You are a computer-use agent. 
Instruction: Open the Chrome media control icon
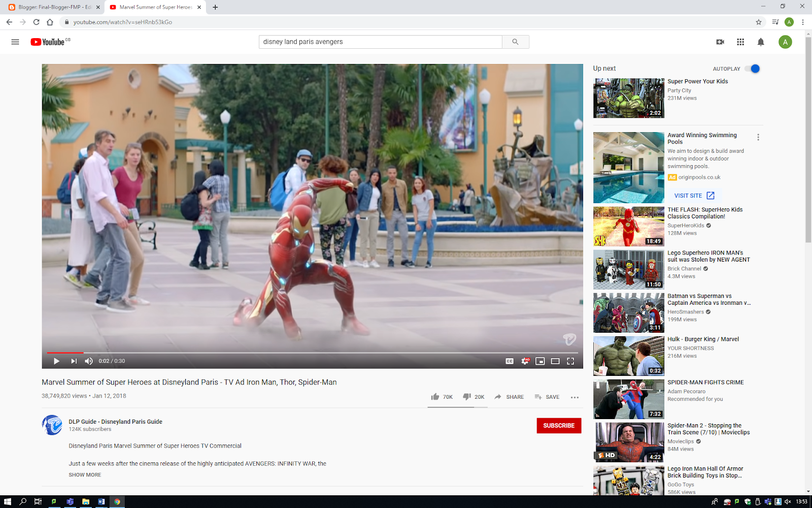click(775, 22)
